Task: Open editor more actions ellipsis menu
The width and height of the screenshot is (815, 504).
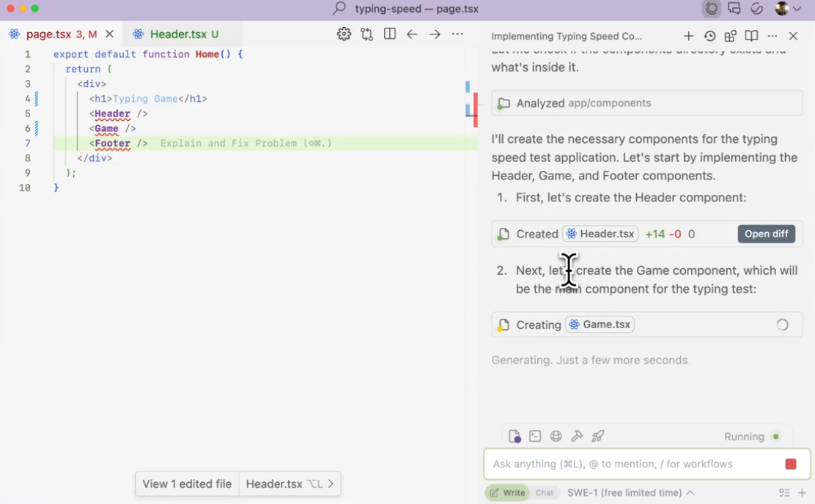Action: point(457,34)
